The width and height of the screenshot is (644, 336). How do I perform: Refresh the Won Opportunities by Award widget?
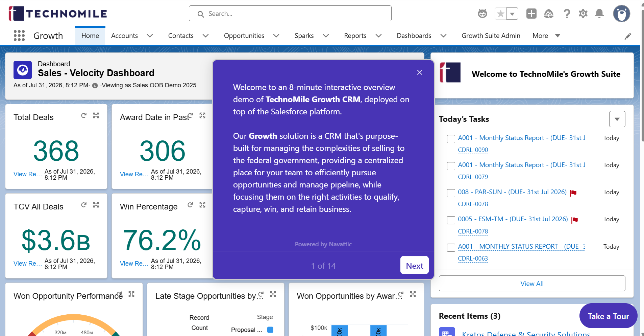[401, 294]
